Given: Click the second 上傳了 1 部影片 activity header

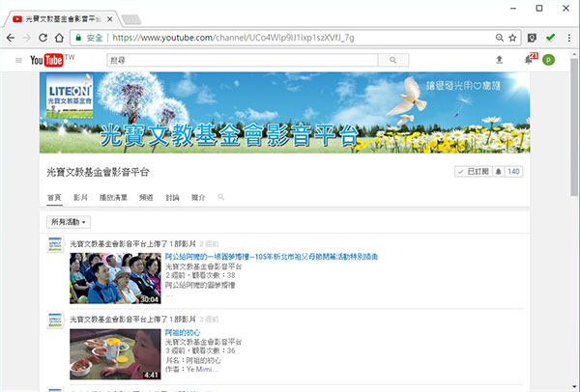Looking at the screenshot, I should 132,320.
